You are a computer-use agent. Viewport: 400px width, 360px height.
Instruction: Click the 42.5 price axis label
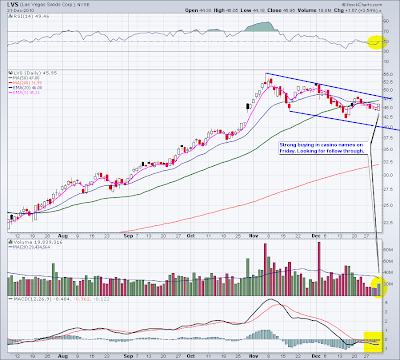[x=388, y=117]
